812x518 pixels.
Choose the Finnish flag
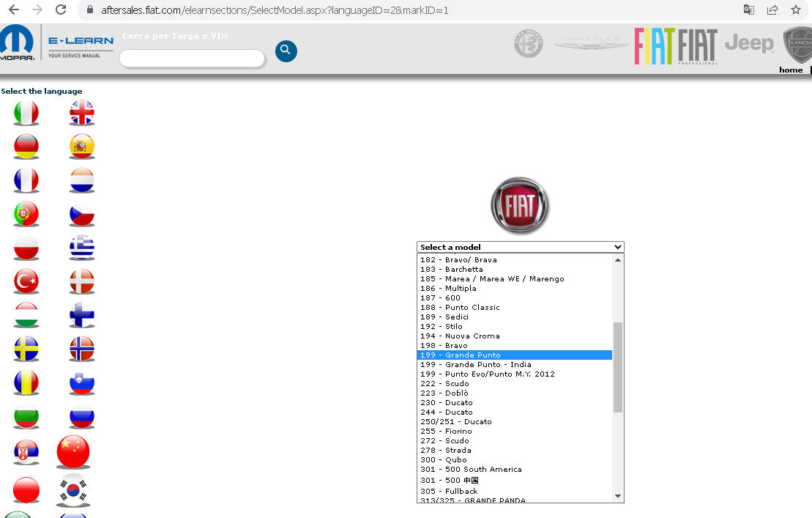[82, 315]
